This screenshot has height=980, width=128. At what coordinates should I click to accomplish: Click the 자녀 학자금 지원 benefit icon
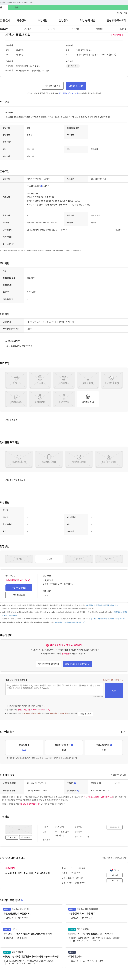112,380
